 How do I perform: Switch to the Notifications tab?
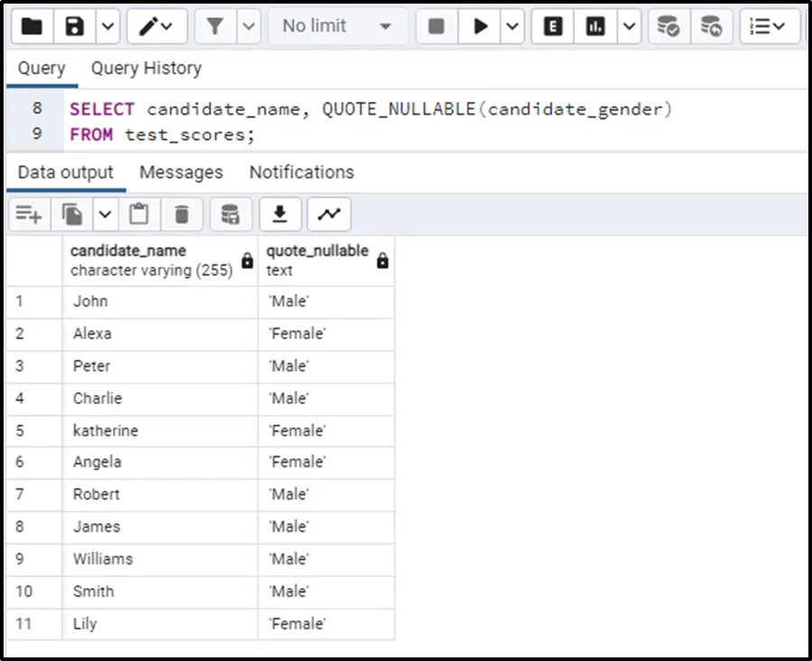click(x=301, y=172)
